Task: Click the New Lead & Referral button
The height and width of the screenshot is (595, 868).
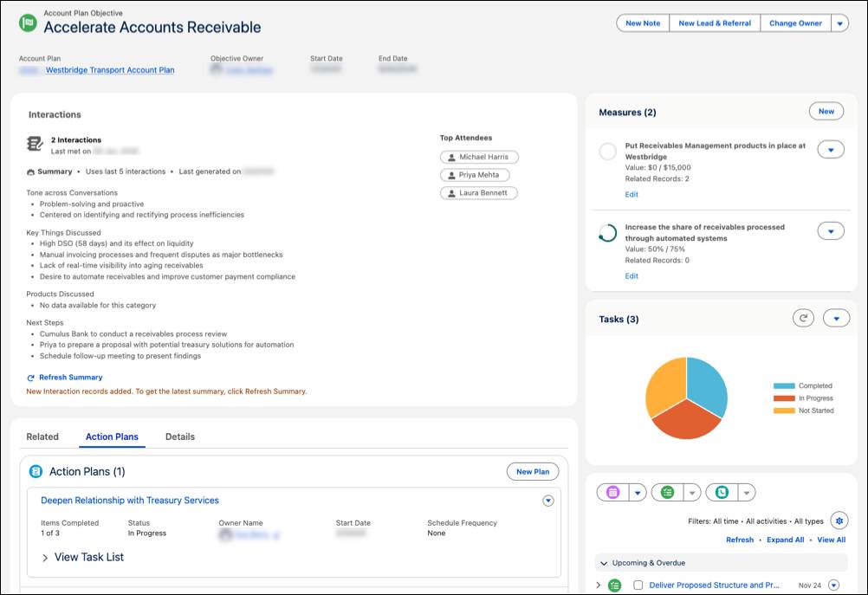Action: click(x=714, y=23)
